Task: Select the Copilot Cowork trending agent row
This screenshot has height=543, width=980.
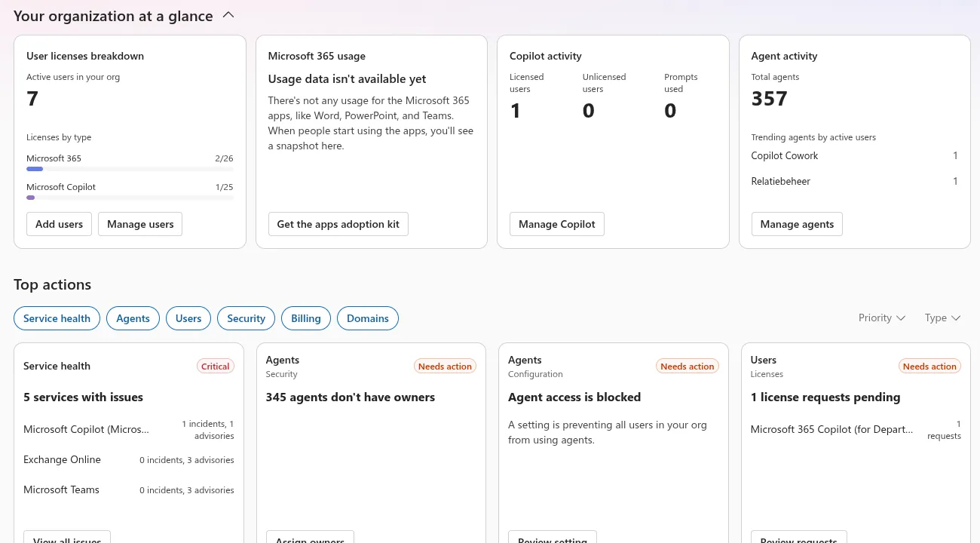Action: click(854, 155)
